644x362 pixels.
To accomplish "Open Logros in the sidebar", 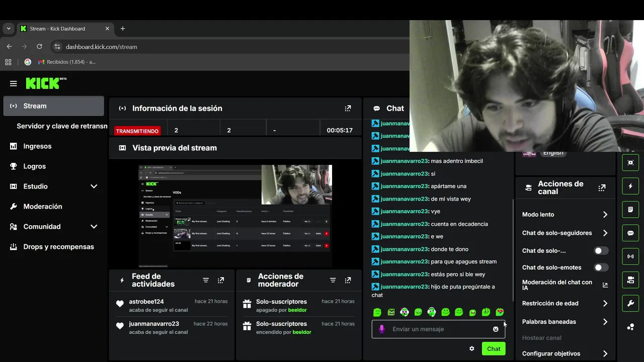I will (53, 166).
